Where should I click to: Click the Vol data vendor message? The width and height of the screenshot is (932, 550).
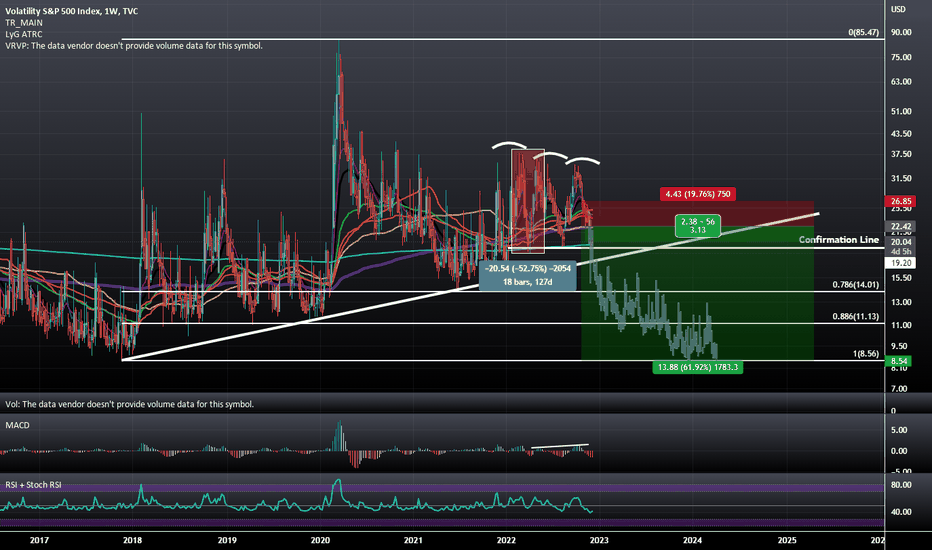pyautogui.click(x=130, y=404)
